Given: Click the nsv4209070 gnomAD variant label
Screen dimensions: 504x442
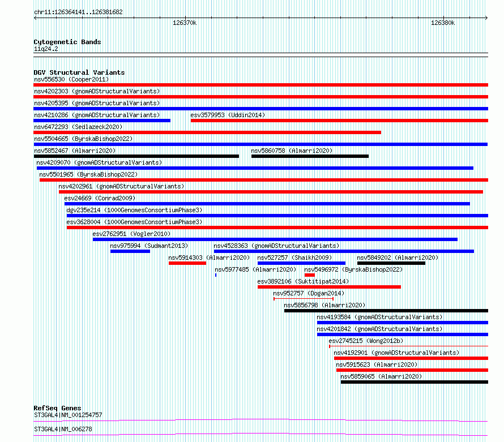Looking at the screenshot, I should pyautogui.click(x=99, y=162).
